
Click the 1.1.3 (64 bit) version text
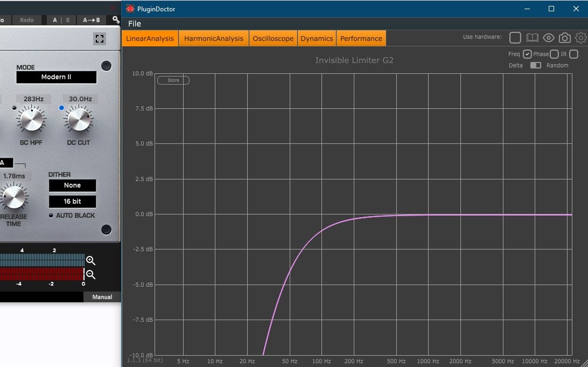click(145, 360)
